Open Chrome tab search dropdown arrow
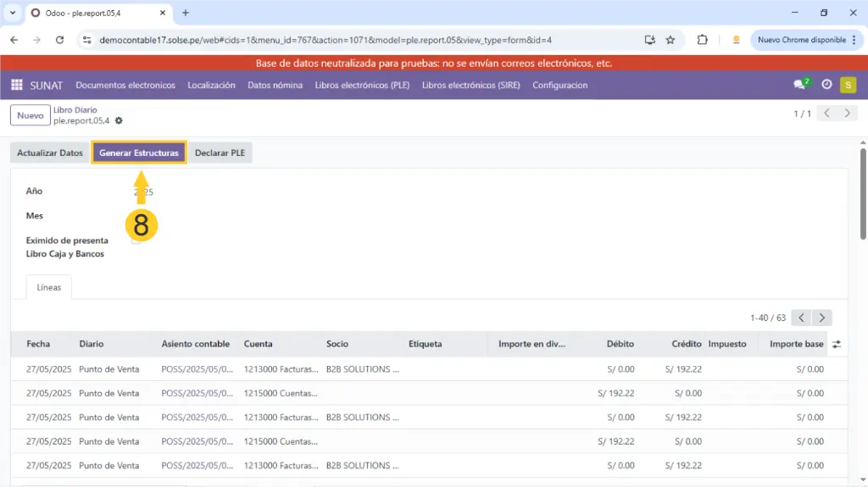The image size is (868, 487). click(13, 13)
